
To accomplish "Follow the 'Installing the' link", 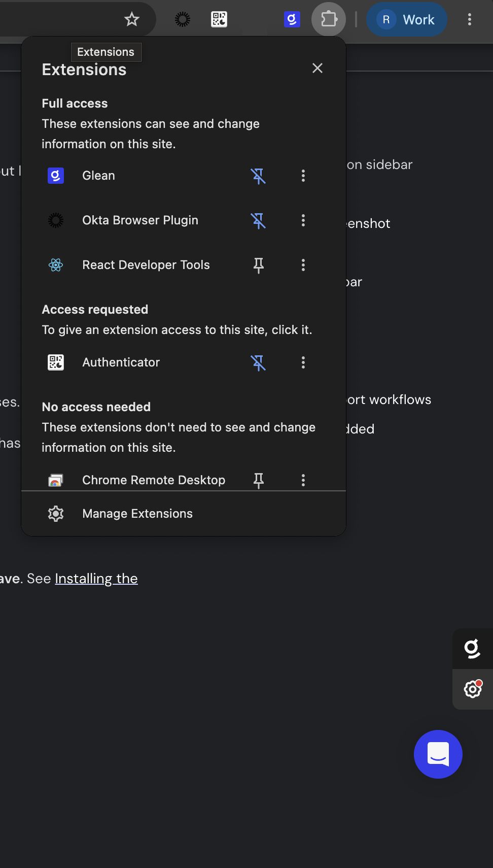I will pos(96,579).
